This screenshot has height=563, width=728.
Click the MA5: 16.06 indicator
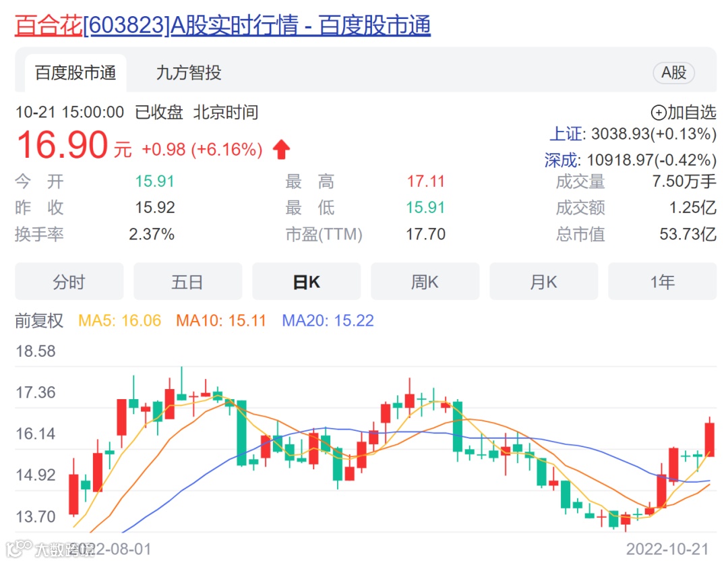pyautogui.click(x=120, y=320)
